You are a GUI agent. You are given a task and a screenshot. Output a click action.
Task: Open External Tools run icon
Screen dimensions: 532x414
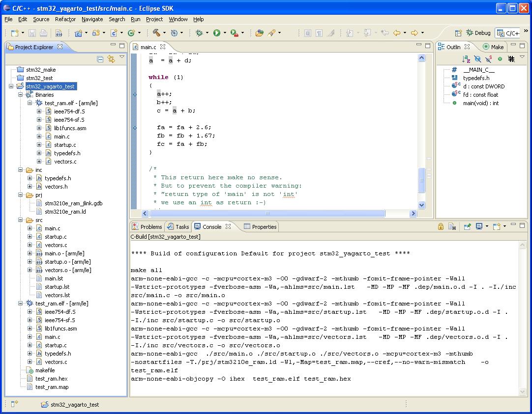point(234,33)
